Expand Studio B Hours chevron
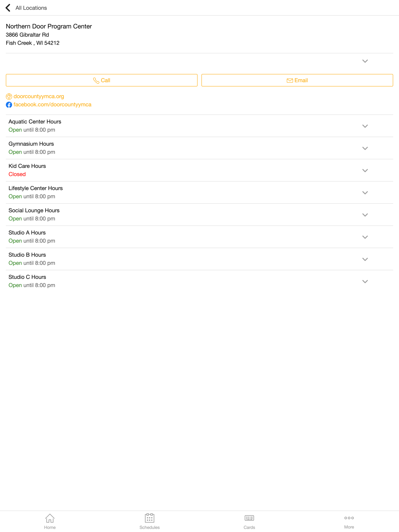Screen dimensions: 399x532 (x=365, y=259)
